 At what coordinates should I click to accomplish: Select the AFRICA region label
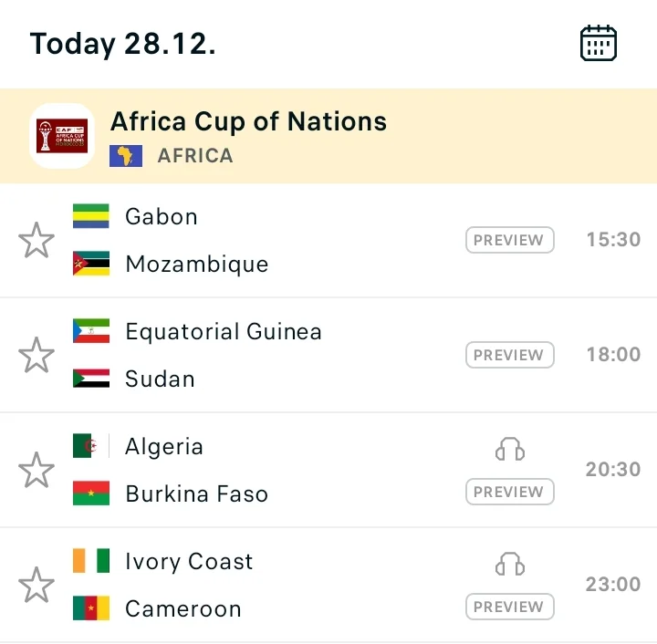tap(195, 156)
